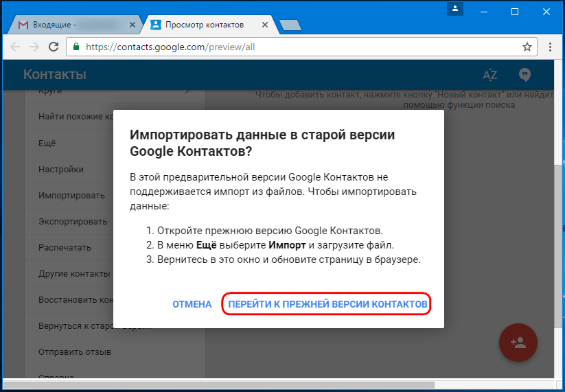The width and height of the screenshot is (565, 392).
Task: Open Chrome three-dot menu
Action: (x=550, y=47)
